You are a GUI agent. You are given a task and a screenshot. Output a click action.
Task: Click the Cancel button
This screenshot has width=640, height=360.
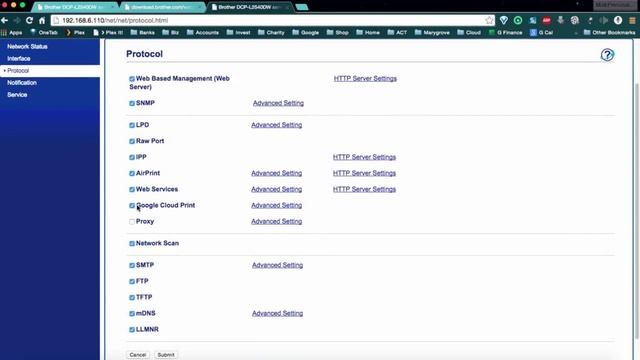coord(138,355)
